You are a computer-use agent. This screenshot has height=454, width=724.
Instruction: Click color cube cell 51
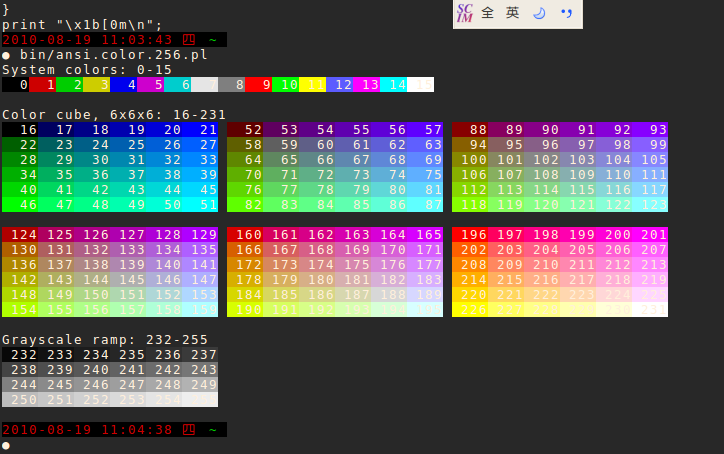click(200, 205)
